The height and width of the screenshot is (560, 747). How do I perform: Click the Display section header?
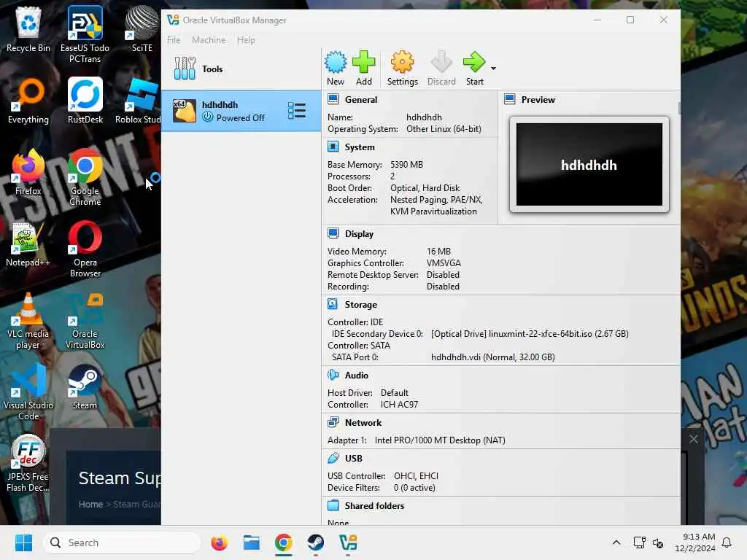point(359,234)
